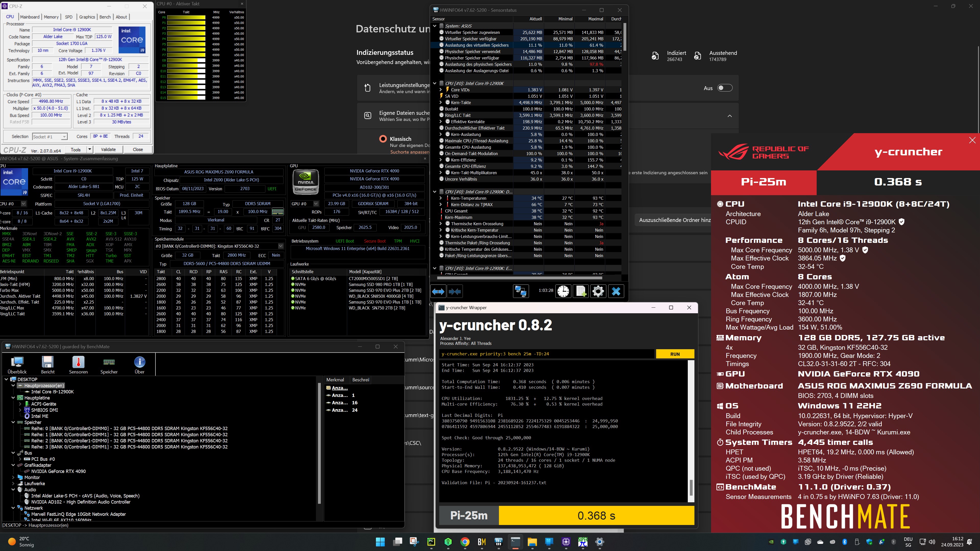Screen dimensions: 980x551
Task: Open the NVIDIA tray icon
Action: click(x=771, y=542)
